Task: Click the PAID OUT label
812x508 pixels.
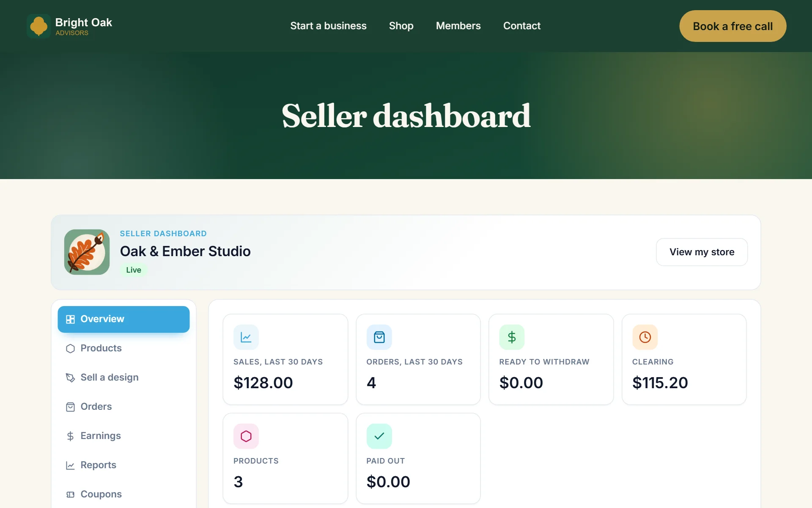Action: pyautogui.click(x=385, y=461)
